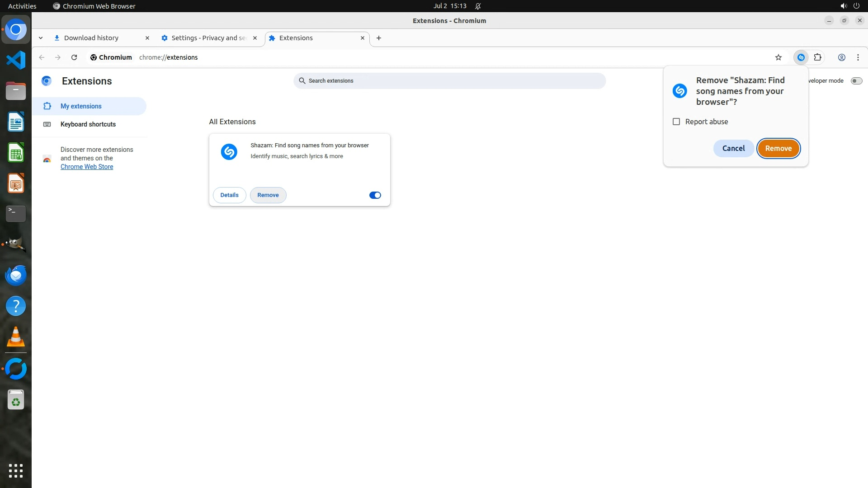Open the Extensions puzzle menu icon
The height and width of the screenshot is (488, 868).
pyautogui.click(x=817, y=57)
